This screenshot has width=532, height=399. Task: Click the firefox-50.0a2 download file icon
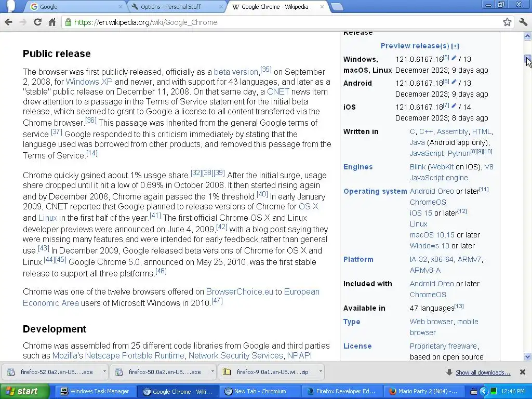coord(119,372)
